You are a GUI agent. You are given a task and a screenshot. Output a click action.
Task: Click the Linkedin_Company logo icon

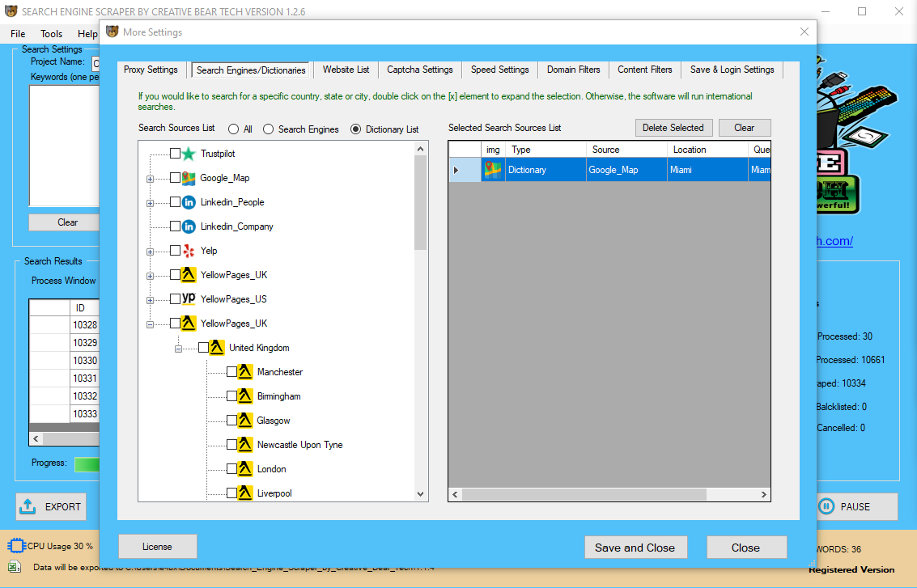click(x=189, y=226)
